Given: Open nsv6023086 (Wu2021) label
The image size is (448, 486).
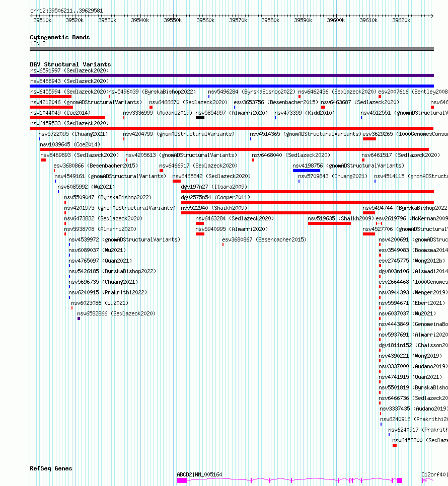Looking at the screenshot, I should pyautogui.click(x=100, y=302).
